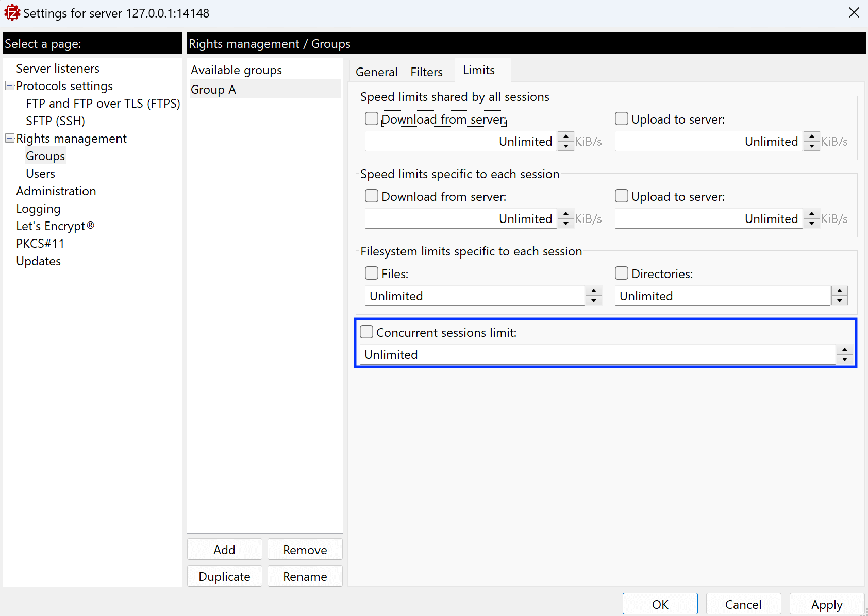Select Group A in available groups
The image size is (868, 616).
tap(213, 90)
